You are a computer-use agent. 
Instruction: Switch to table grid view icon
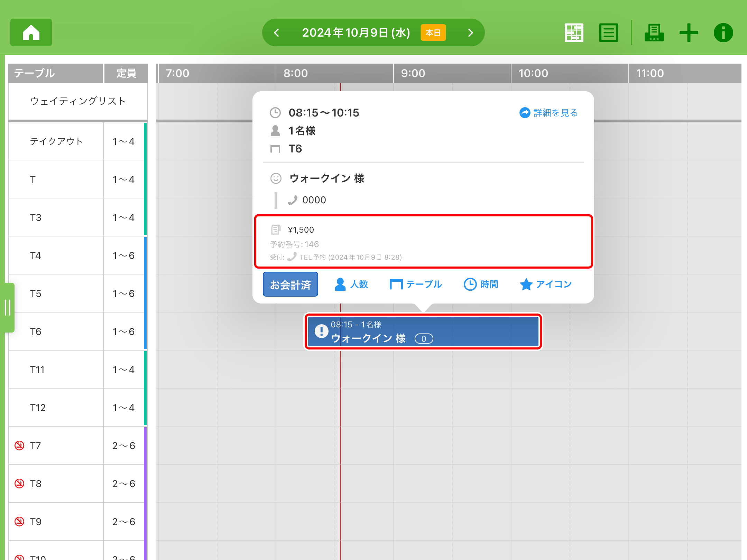(574, 32)
